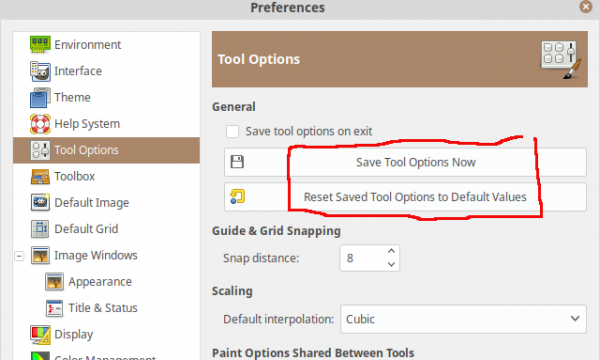Click Save Tool Options Now button
This screenshot has width=600, height=360.
[x=405, y=162]
